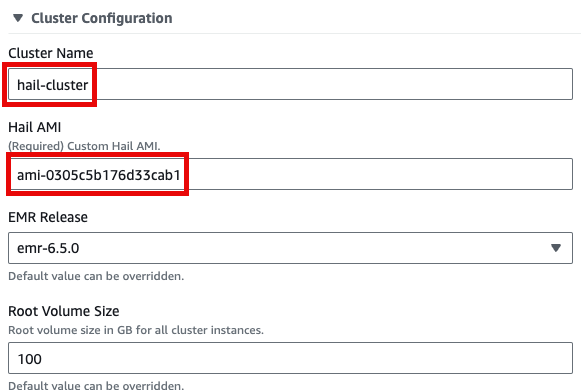The image size is (581, 390).
Task: Click the Cluster Name label
Action: [x=51, y=53]
